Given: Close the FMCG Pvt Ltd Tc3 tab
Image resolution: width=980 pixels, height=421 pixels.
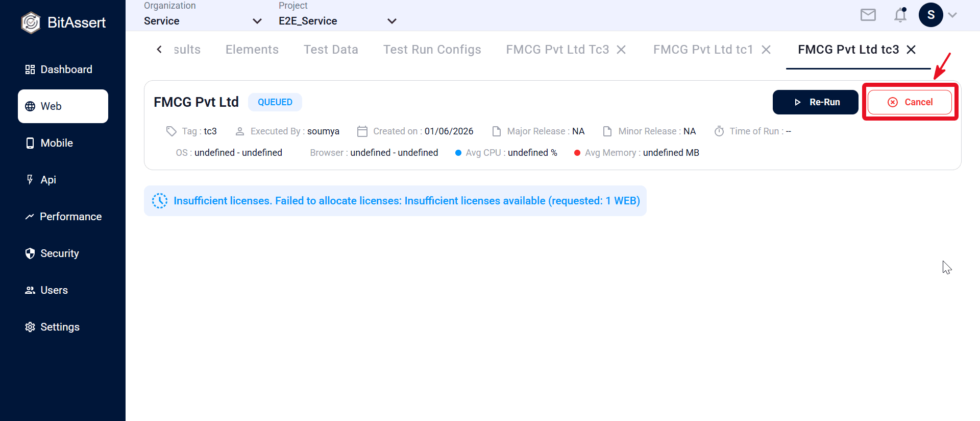Looking at the screenshot, I should pyautogui.click(x=621, y=50).
